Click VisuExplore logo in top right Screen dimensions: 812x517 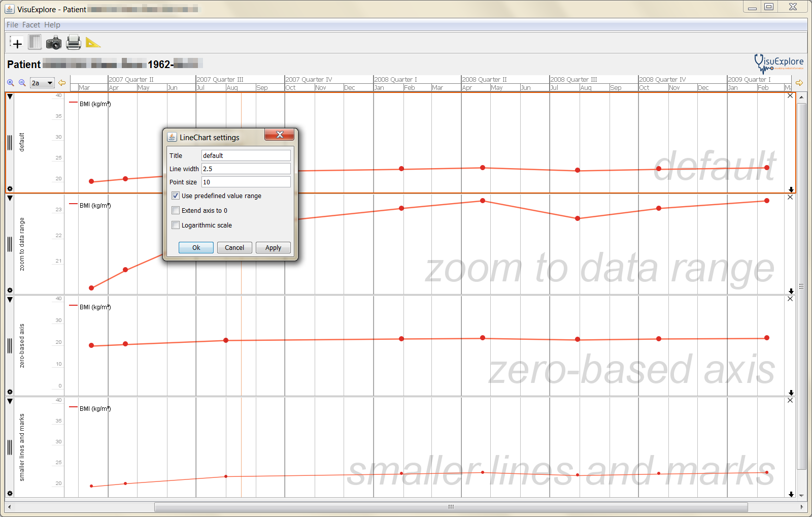[x=779, y=63]
